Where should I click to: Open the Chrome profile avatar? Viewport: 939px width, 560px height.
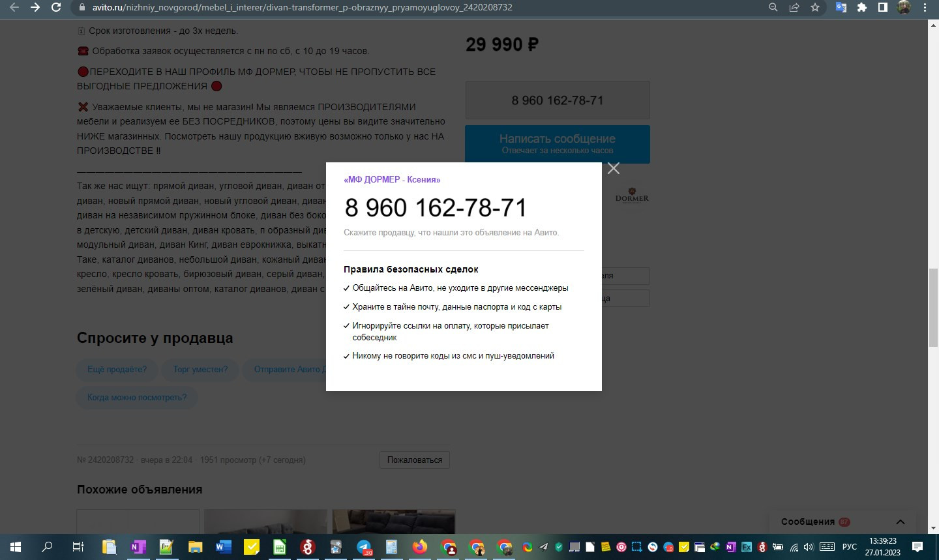point(904,7)
